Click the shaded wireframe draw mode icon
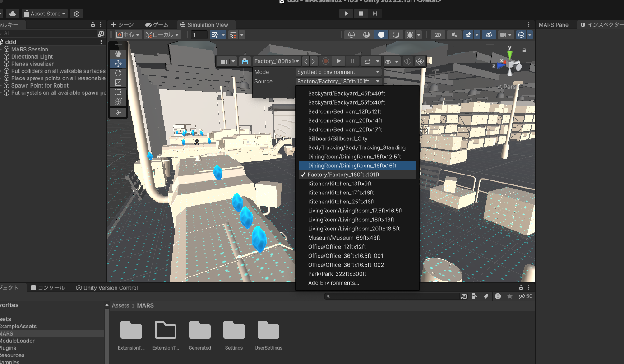Image resolution: width=624 pixels, height=364 pixels. click(x=366, y=35)
